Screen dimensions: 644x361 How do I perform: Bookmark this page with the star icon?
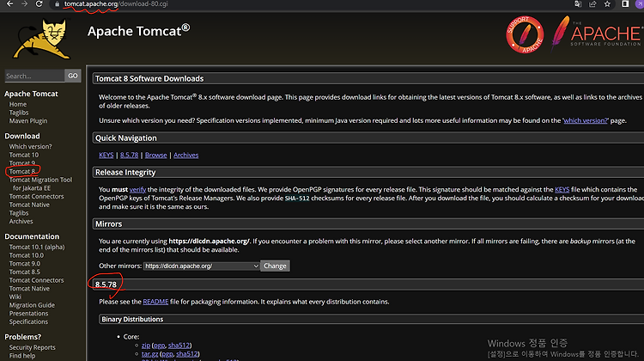[x=607, y=4]
